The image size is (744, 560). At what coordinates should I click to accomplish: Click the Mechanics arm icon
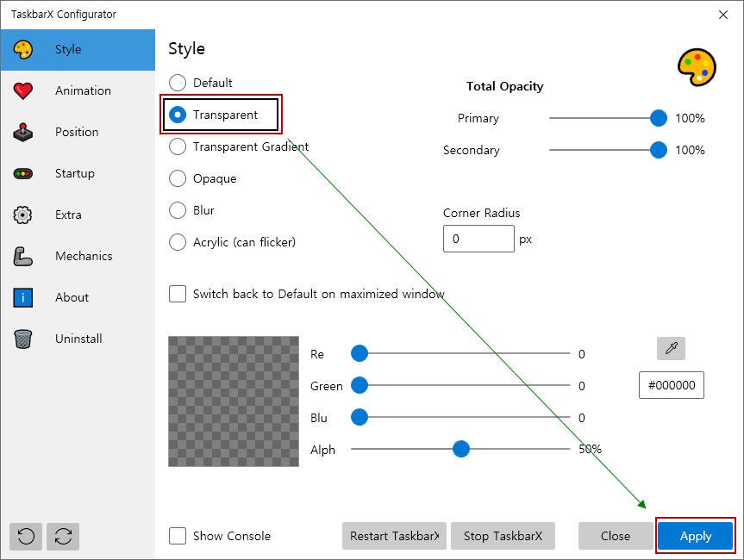22,256
